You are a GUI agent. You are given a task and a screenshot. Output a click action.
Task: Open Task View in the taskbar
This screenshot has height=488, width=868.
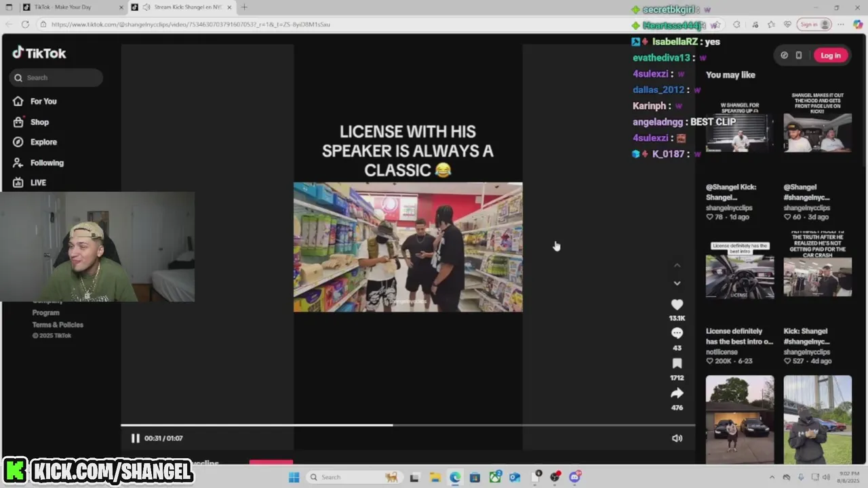click(414, 477)
